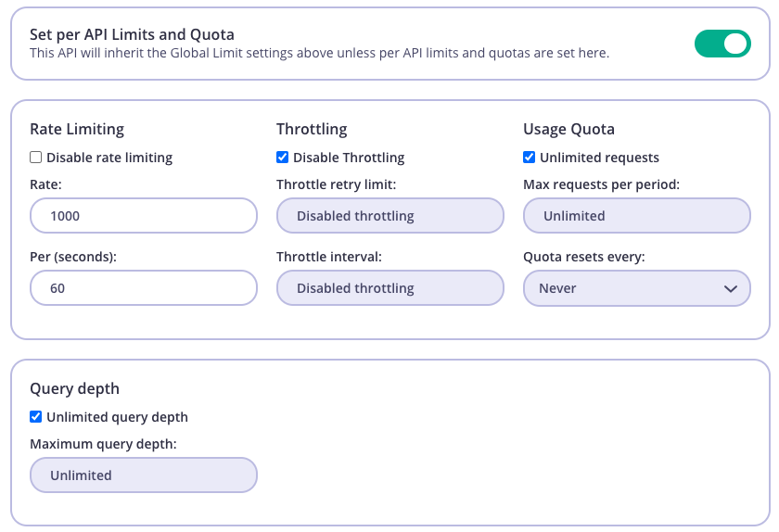Click the "Disable Throttling" label text
Image resolution: width=779 pixels, height=532 pixels.
(349, 158)
